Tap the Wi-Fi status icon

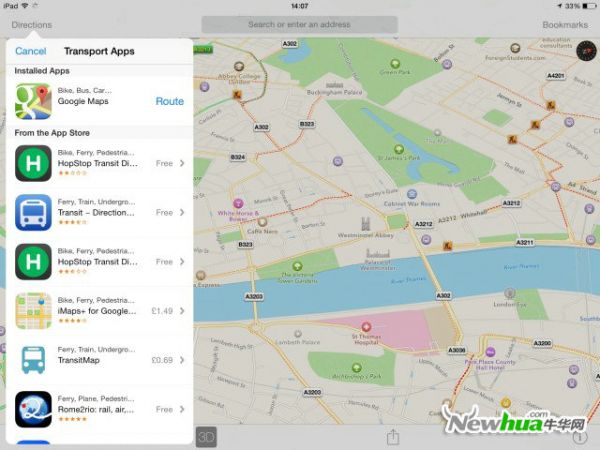click(24, 6)
